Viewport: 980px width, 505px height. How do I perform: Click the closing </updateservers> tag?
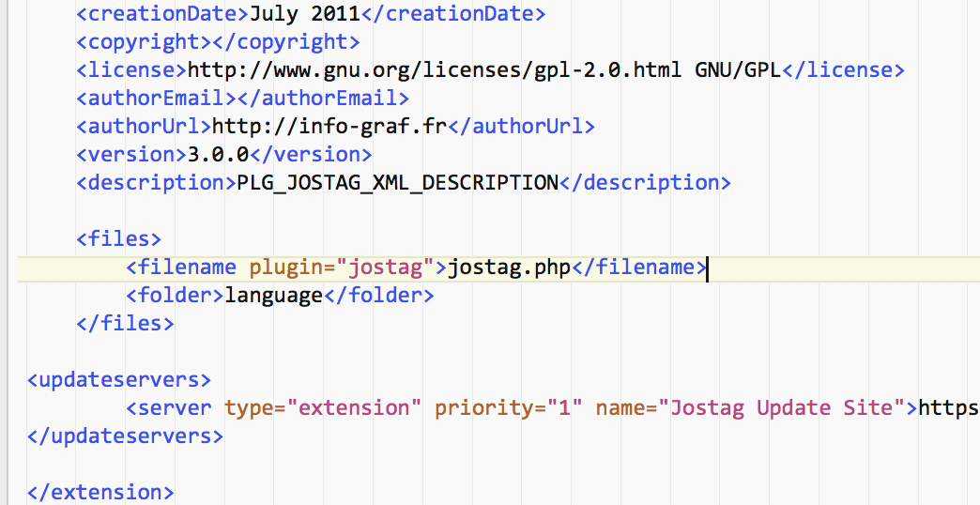(125, 436)
